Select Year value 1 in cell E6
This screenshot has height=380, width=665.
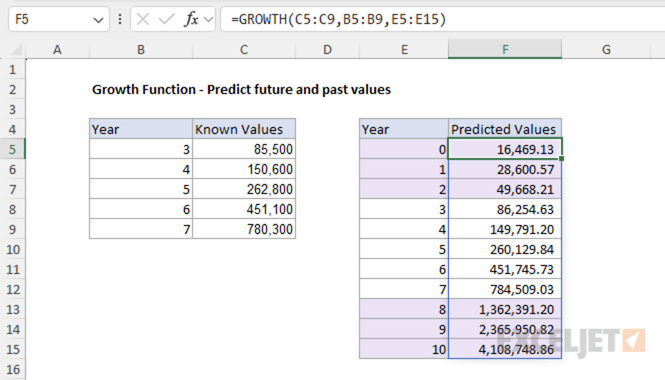pyautogui.click(x=404, y=169)
